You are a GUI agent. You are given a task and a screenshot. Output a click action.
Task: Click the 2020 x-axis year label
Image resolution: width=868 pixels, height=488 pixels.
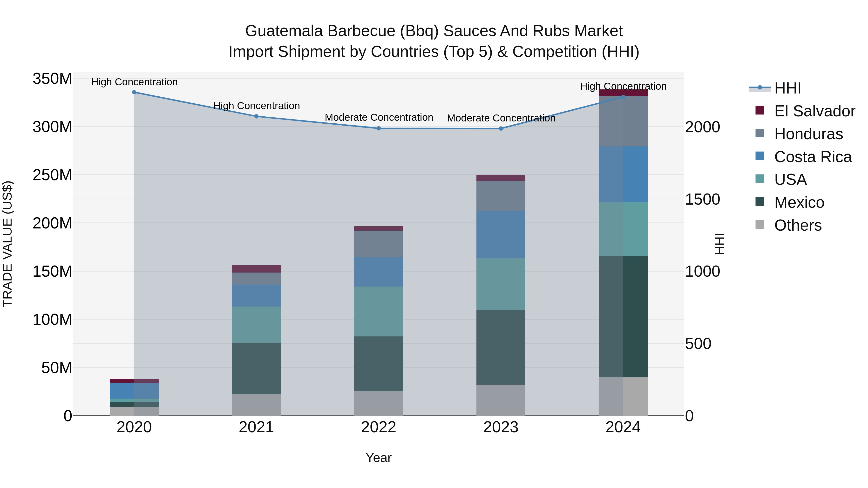[134, 427]
